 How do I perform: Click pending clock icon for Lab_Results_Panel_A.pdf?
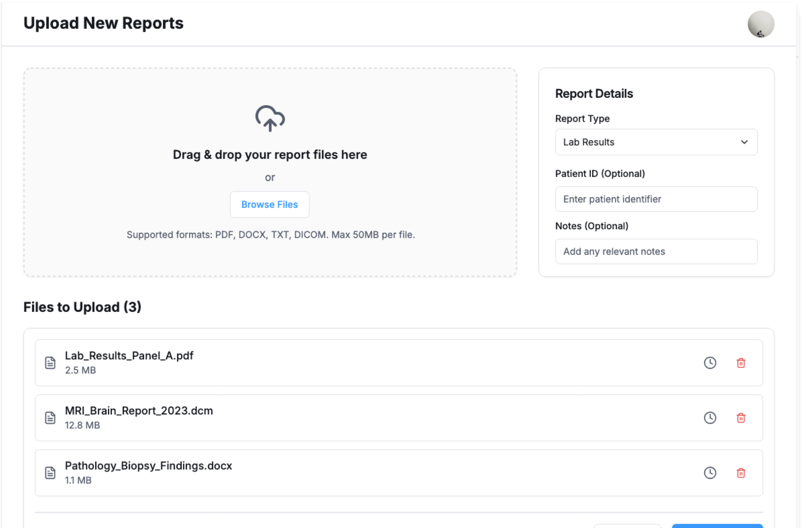click(x=710, y=363)
